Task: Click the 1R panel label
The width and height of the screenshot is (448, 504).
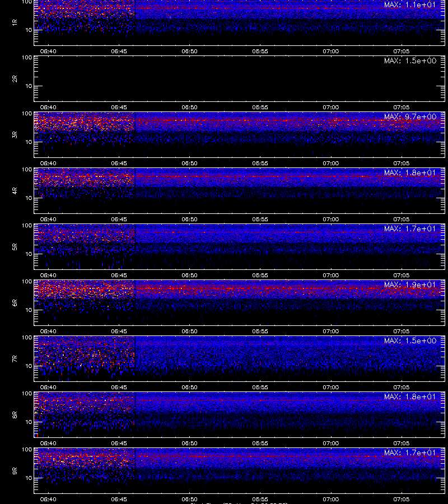Action: pos(15,22)
